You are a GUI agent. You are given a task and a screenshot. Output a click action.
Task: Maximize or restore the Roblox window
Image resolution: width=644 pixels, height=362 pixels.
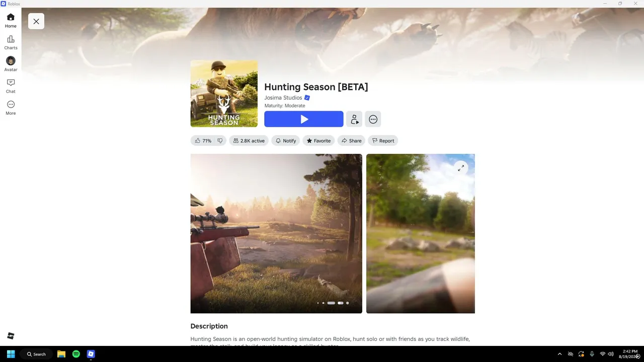[x=620, y=4]
